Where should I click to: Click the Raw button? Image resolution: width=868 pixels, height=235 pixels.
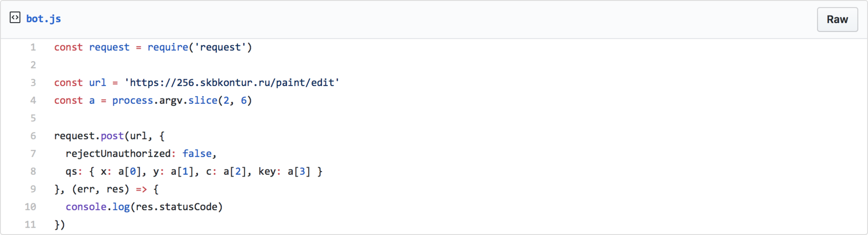pos(837,19)
